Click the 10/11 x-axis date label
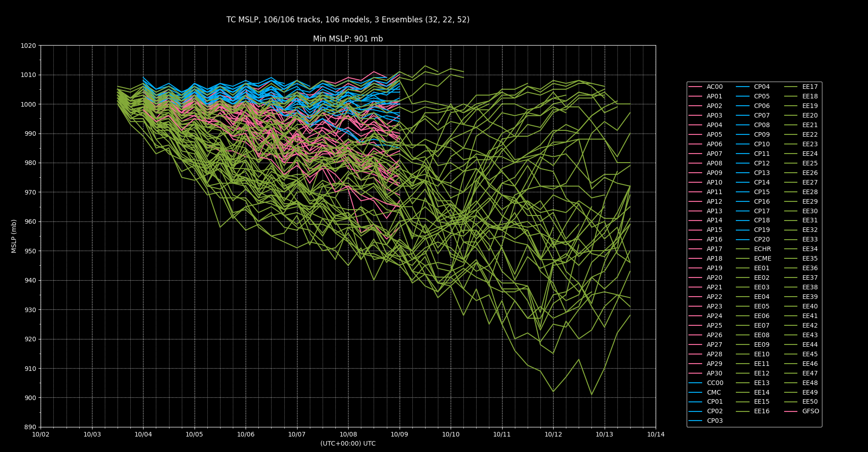This screenshot has height=452, width=868. 502,434
